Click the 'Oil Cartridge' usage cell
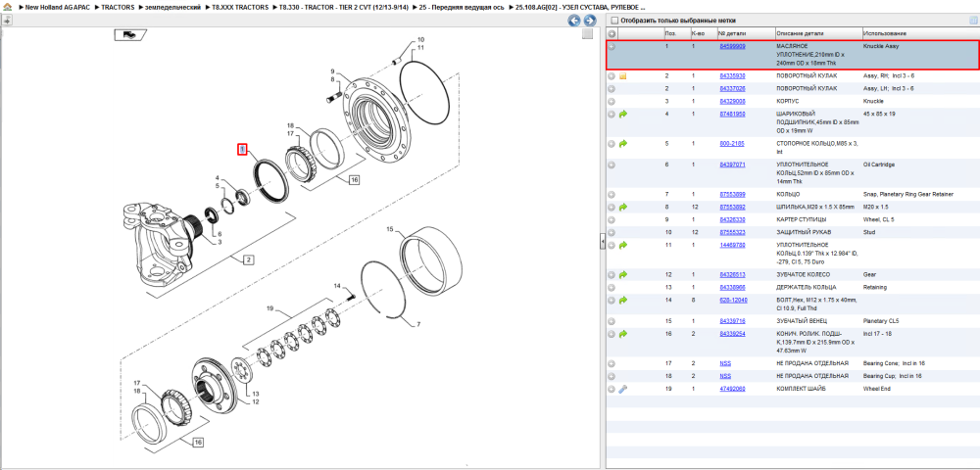 (x=879, y=164)
